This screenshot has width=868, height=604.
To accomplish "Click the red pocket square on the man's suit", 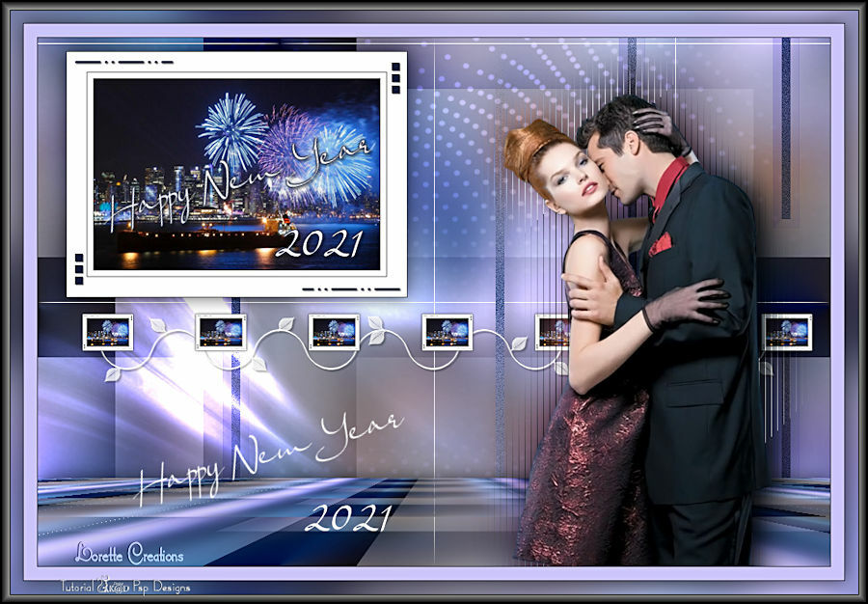I will click(661, 244).
